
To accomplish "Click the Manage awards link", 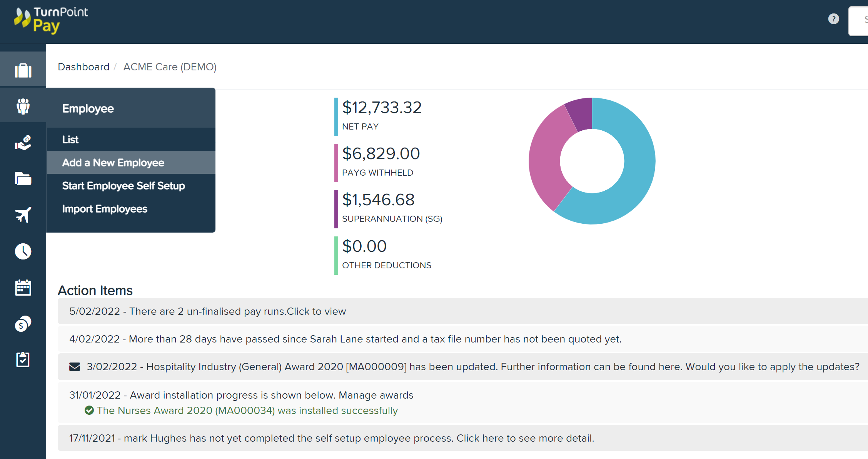I will [376, 395].
